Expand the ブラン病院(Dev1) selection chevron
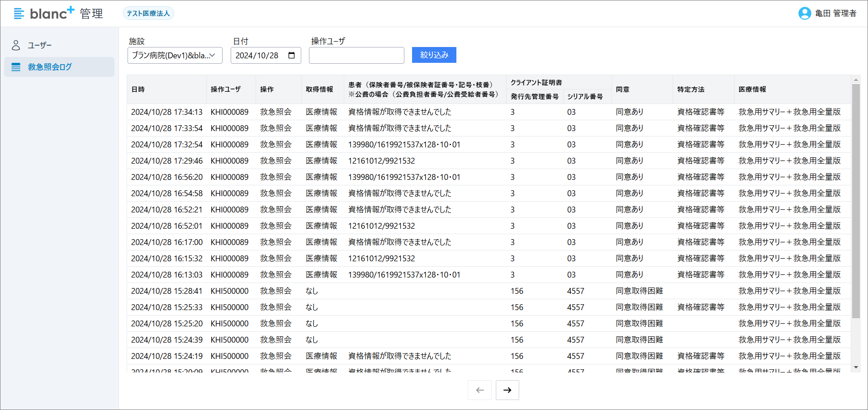The image size is (868, 410). [x=212, y=55]
